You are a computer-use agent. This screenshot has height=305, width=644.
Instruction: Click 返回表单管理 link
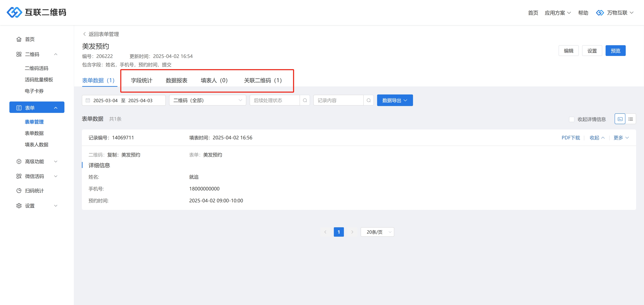click(x=104, y=34)
